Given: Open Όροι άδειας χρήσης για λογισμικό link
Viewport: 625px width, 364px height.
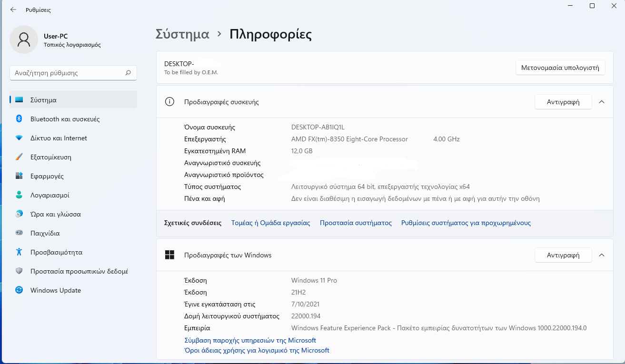Looking at the screenshot, I should [x=257, y=350].
